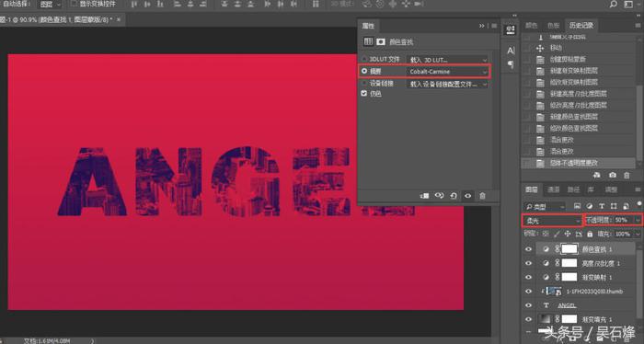Image resolution: width=644 pixels, height=344 pixels.
Task: Create a new snapshot with camera icon
Action: [x=613, y=176]
